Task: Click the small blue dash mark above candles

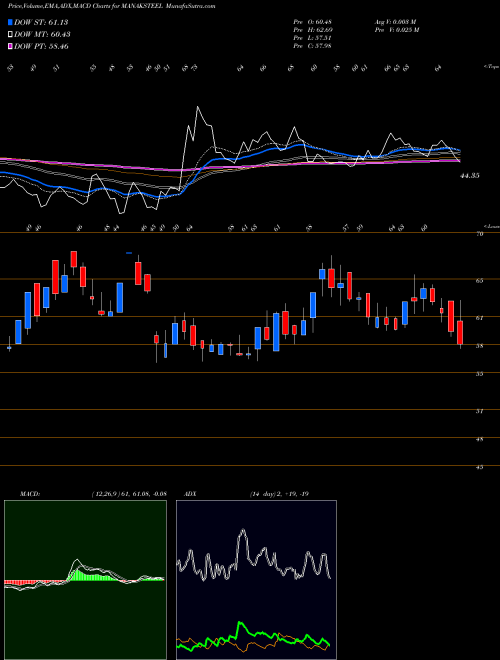Action: (x=129, y=253)
